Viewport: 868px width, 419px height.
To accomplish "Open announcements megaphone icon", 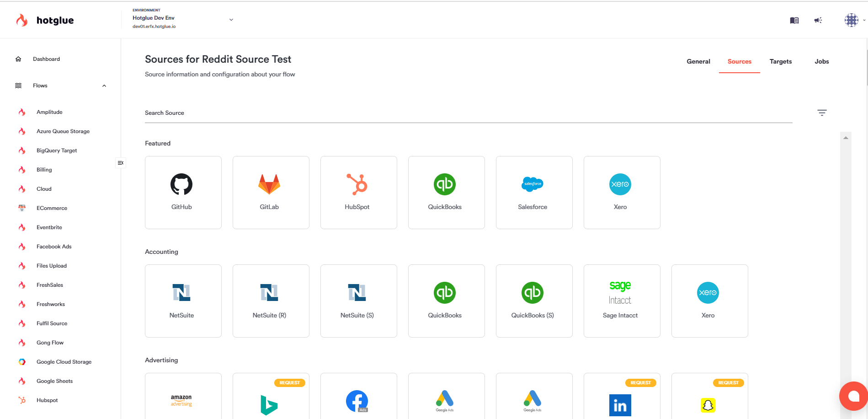I will click(818, 20).
